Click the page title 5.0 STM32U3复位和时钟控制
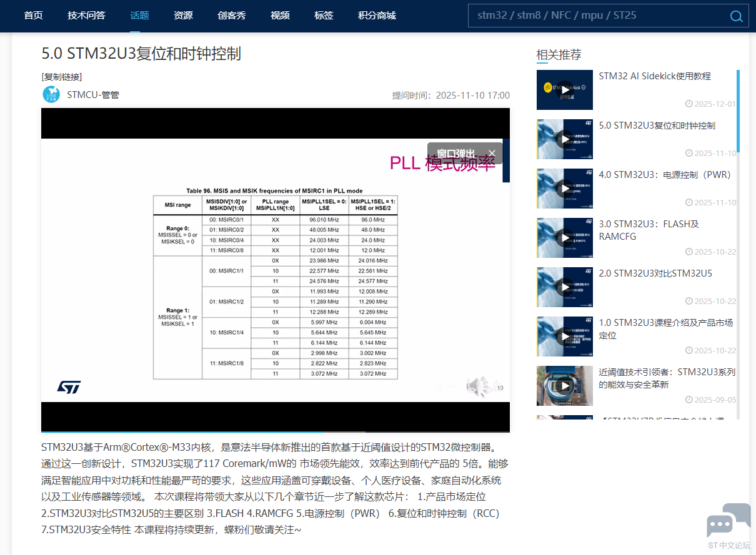The width and height of the screenshot is (756, 555). pyautogui.click(x=141, y=54)
